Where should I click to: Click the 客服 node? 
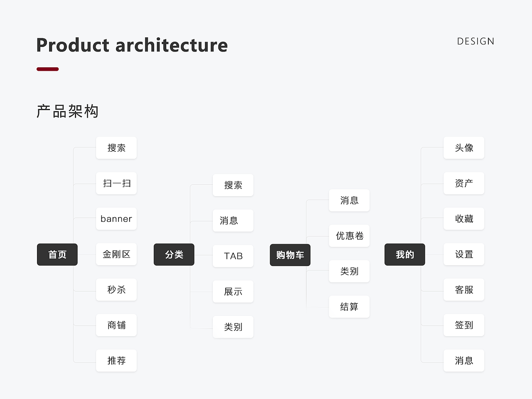[x=464, y=290]
